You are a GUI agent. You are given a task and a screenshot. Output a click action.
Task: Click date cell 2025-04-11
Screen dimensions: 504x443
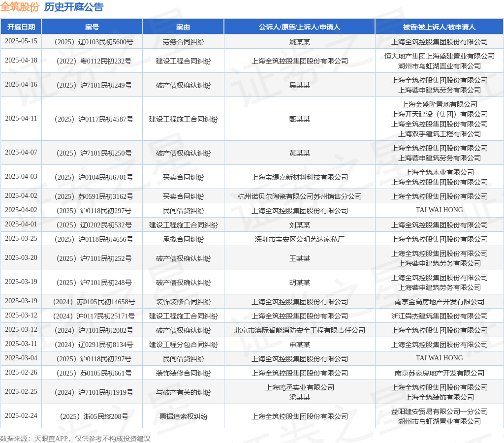tap(21, 118)
